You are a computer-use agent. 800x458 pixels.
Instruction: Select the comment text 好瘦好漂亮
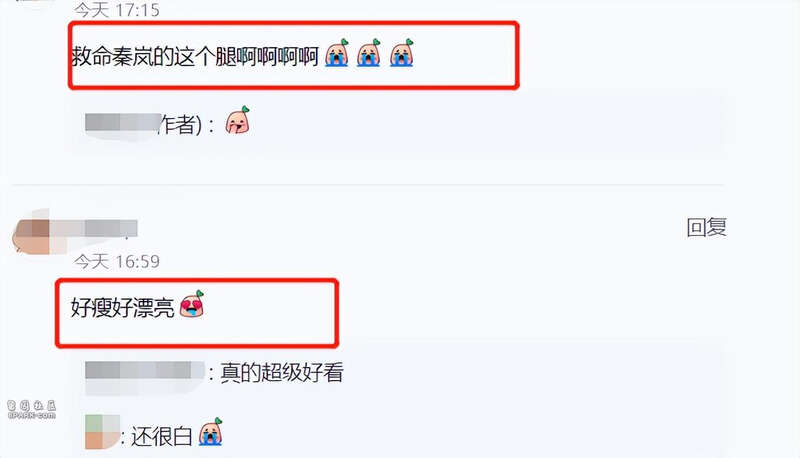pos(122,308)
